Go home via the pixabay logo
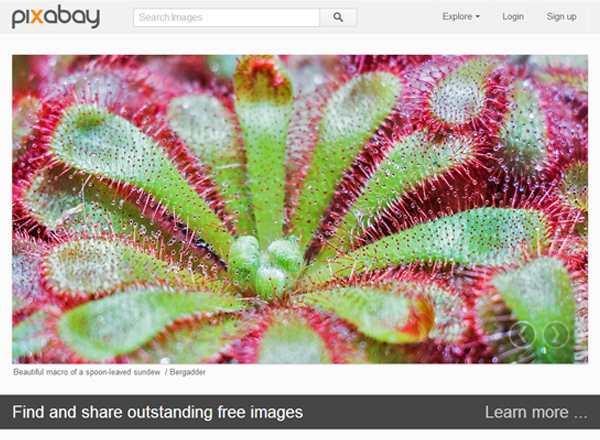The height and width of the screenshot is (440, 600). point(56,17)
